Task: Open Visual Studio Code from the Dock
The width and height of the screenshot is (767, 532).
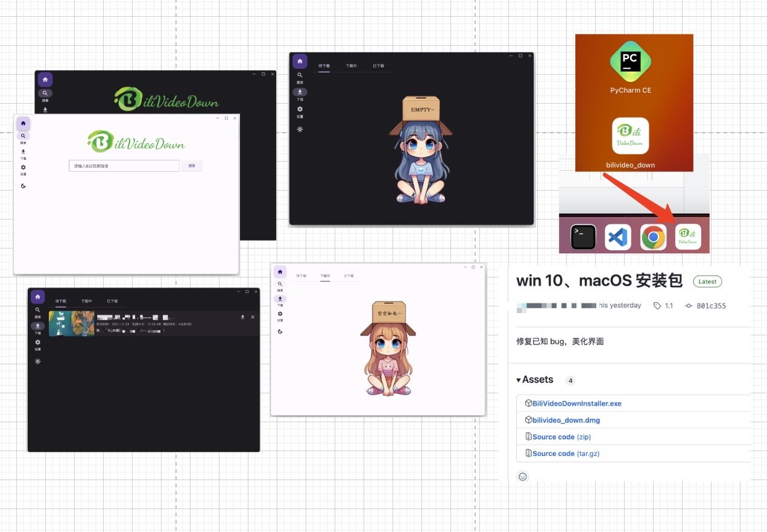Action: pyautogui.click(x=618, y=237)
